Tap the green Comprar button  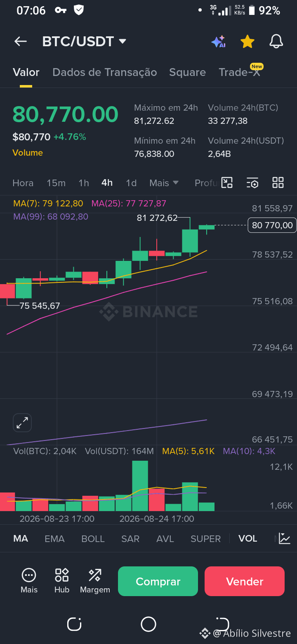158,581
